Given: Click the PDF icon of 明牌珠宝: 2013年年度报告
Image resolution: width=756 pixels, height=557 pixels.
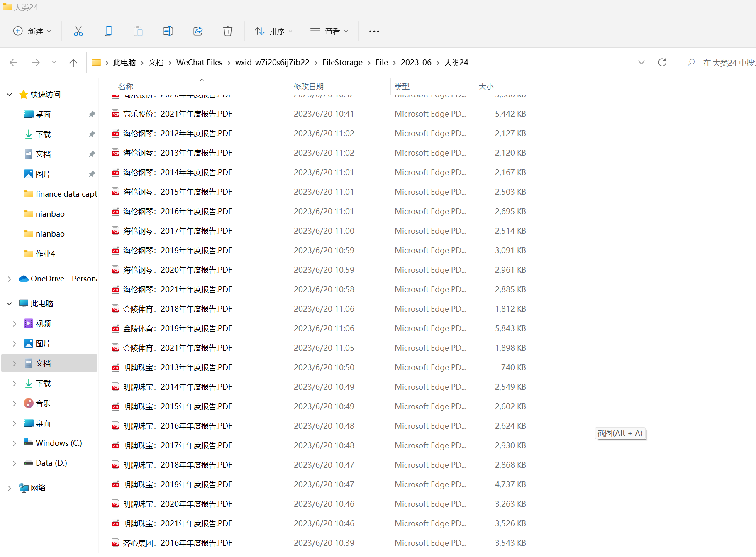Looking at the screenshot, I should click(x=116, y=368).
